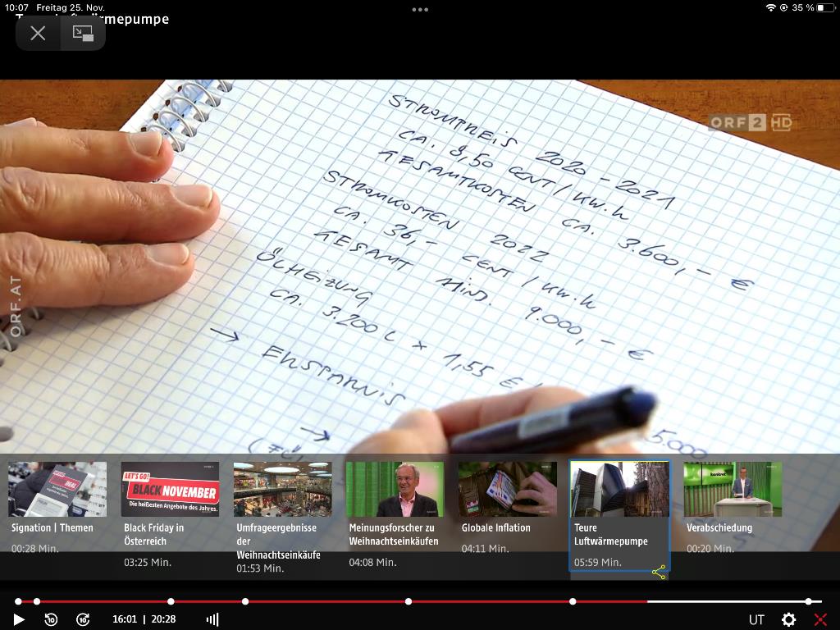Click the Black Friday in Österreich title
Viewport: 840px width, 630px height.
tap(153, 534)
